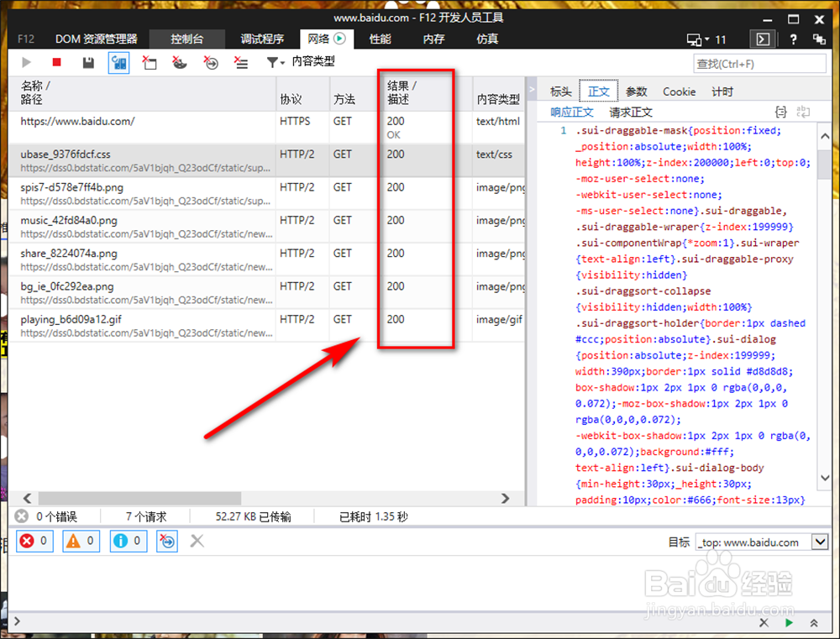Show the 响应正文 response body
840x639 pixels.
(x=571, y=112)
